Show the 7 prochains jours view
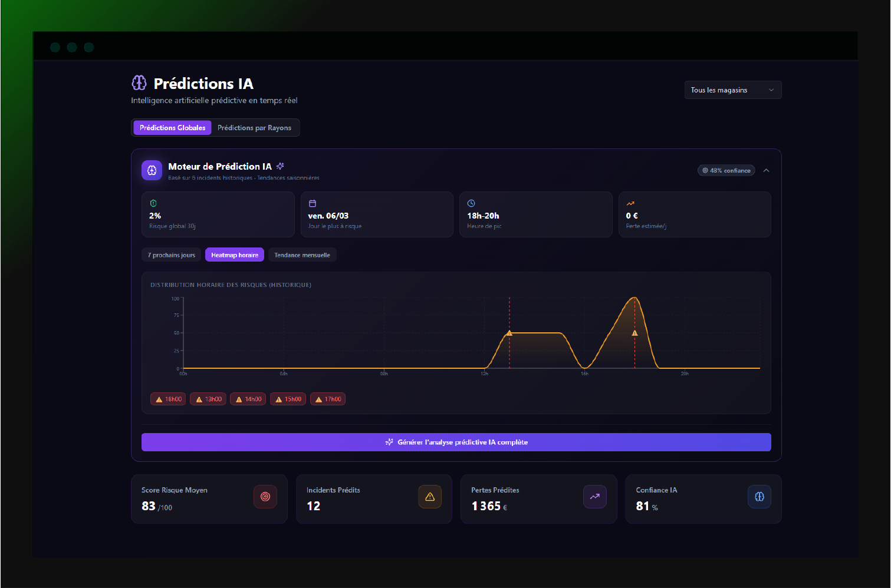The width and height of the screenshot is (891, 588). point(171,255)
